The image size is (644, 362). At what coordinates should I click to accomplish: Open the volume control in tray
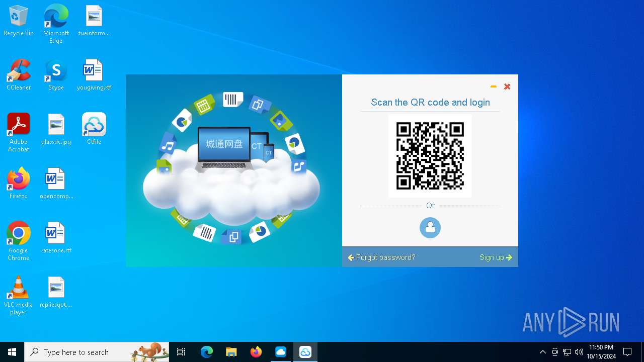tap(579, 352)
